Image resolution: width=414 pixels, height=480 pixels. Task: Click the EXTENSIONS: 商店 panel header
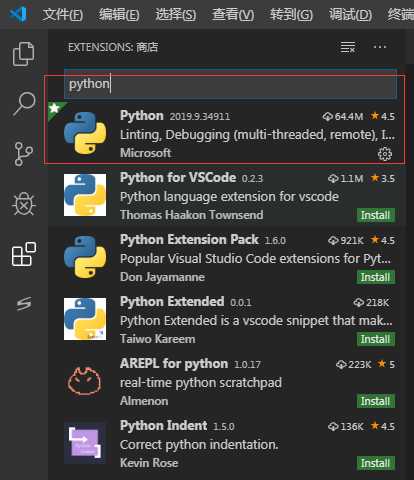pyautogui.click(x=113, y=47)
